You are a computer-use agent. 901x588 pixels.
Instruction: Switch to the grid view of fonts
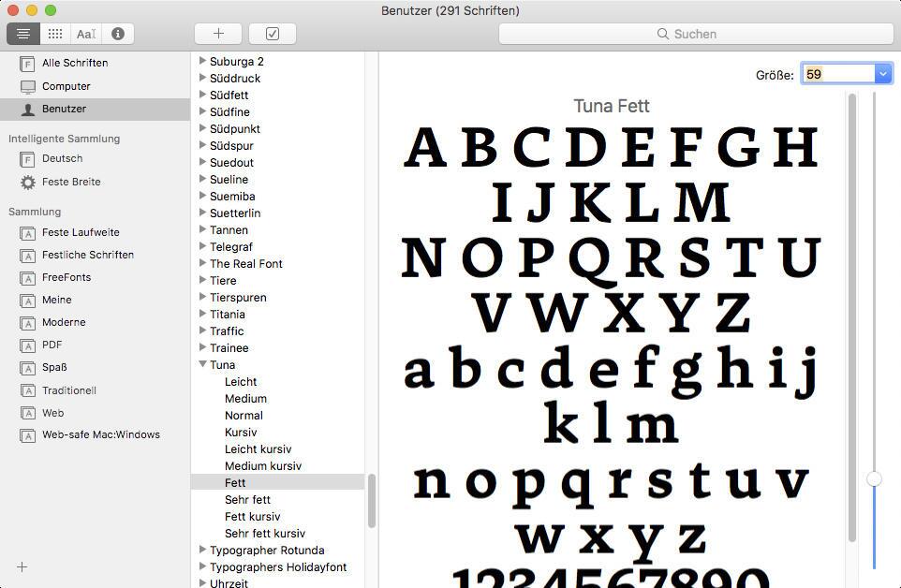point(54,34)
